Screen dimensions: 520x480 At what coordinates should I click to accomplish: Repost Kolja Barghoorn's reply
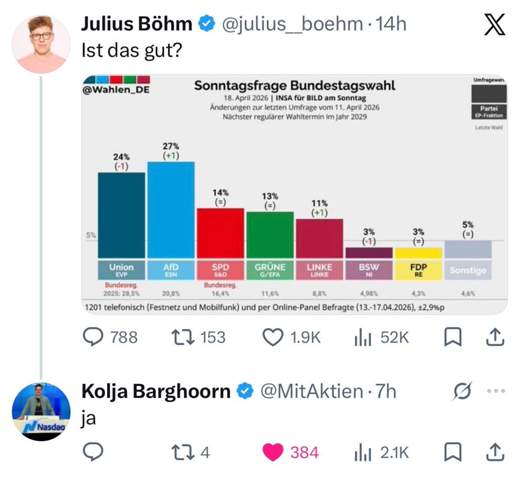pos(190,452)
